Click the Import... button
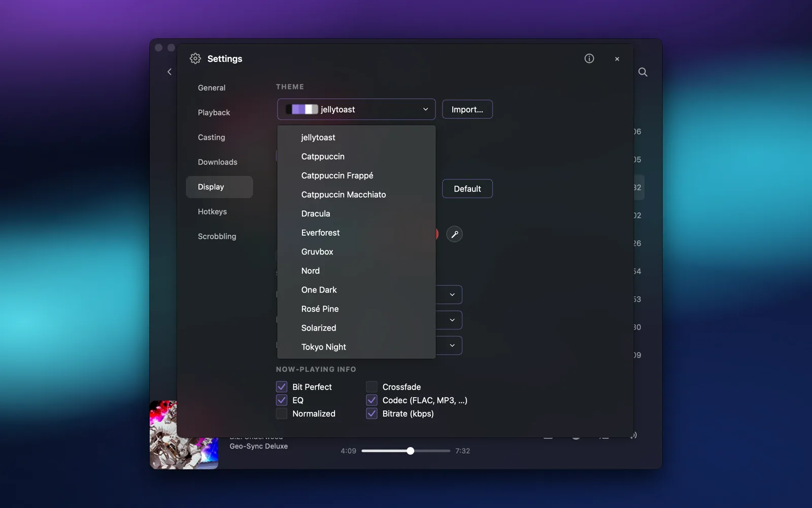 (x=467, y=109)
